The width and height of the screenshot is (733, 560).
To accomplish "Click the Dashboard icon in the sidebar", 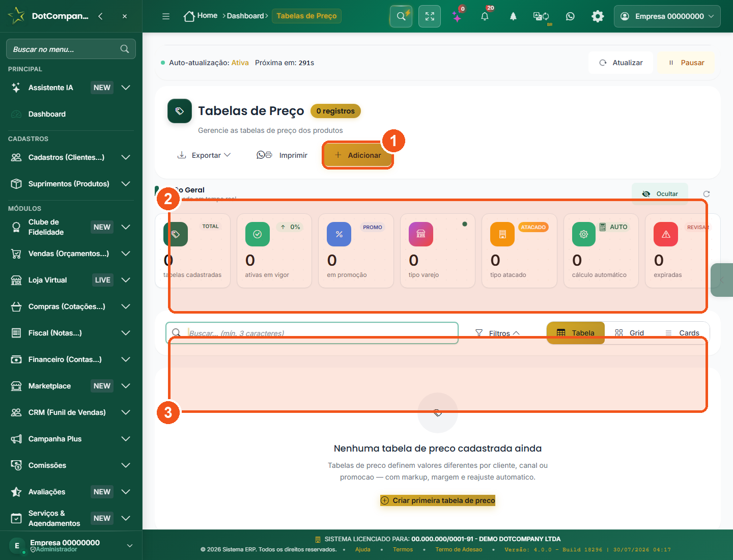I will pos(16,114).
